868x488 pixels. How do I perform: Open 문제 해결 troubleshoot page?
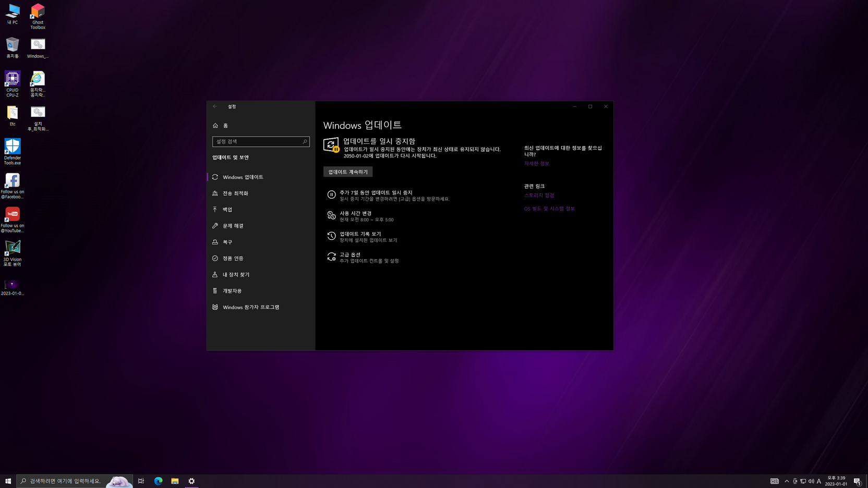261,226
